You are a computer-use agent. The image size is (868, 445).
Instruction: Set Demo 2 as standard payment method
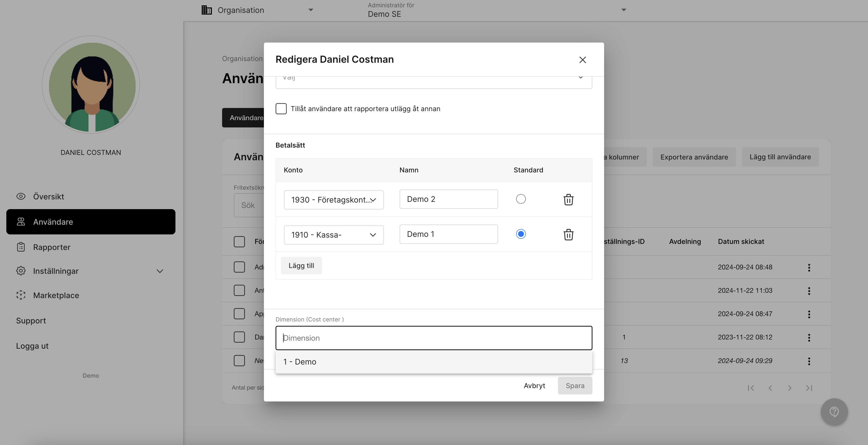(x=521, y=199)
